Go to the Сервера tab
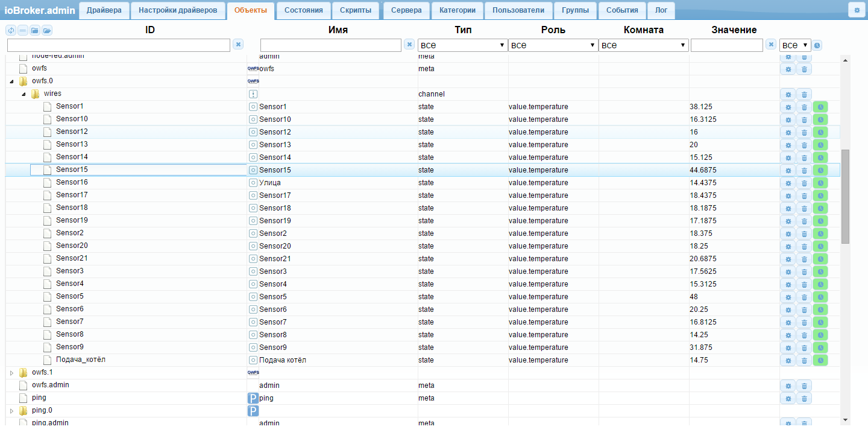 (x=406, y=10)
